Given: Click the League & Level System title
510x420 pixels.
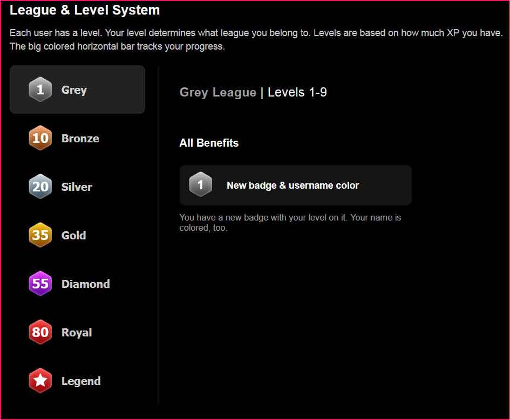Looking at the screenshot, I should (x=85, y=10).
